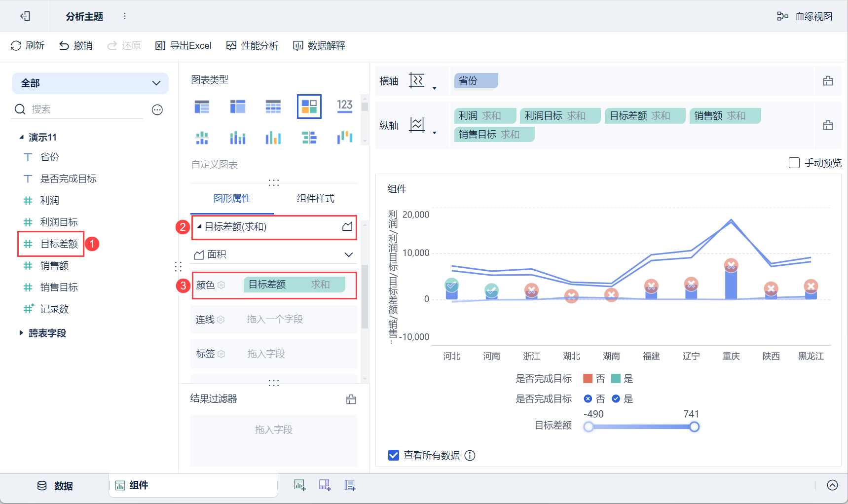Click the 销售目标 求和 pill on 纵轴

pyautogui.click(x=494, y=134)
